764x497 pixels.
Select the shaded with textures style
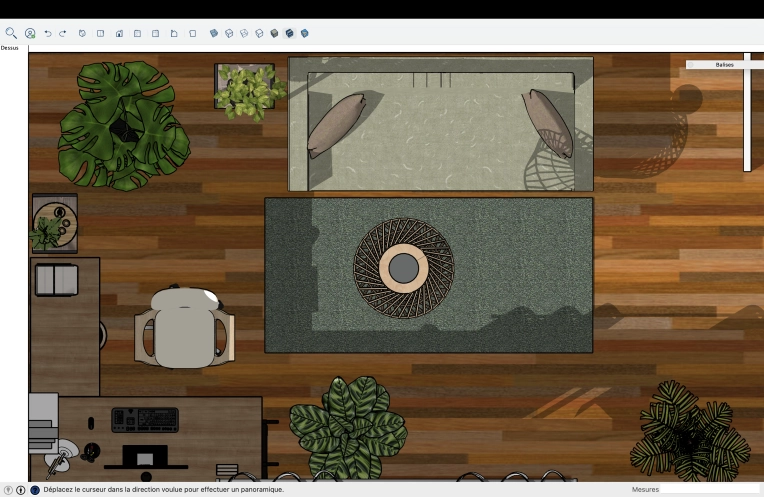tap(289, 33)
